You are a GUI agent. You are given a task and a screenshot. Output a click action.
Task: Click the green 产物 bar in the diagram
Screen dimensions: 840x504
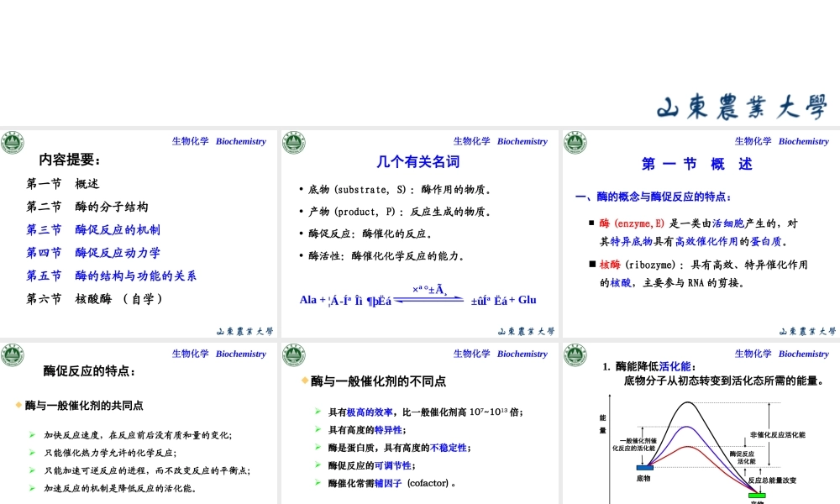[757, 496]
